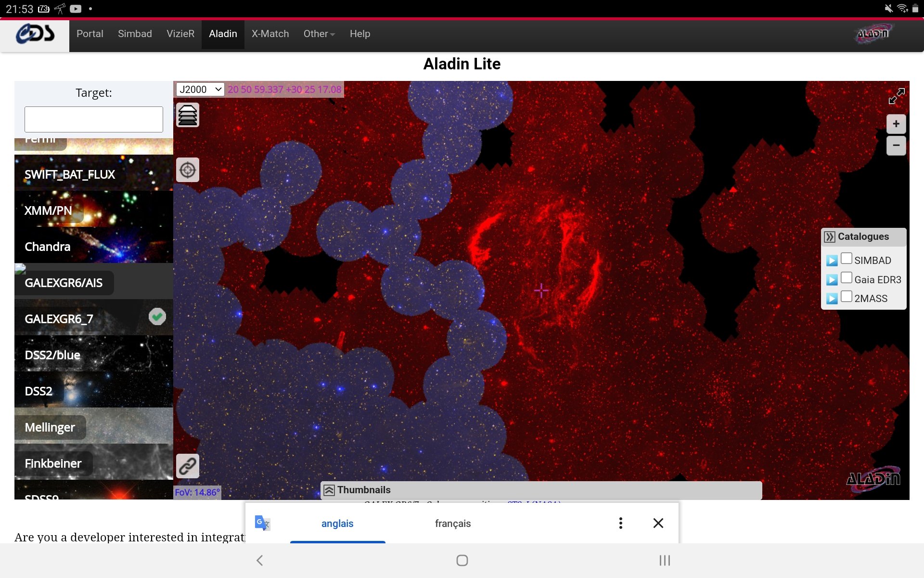Select the SWIFT_BAT_FLUX survey thumbnail
Viewport: 924px width, 578px height.
pyautogui.click(x=94, y=173)
